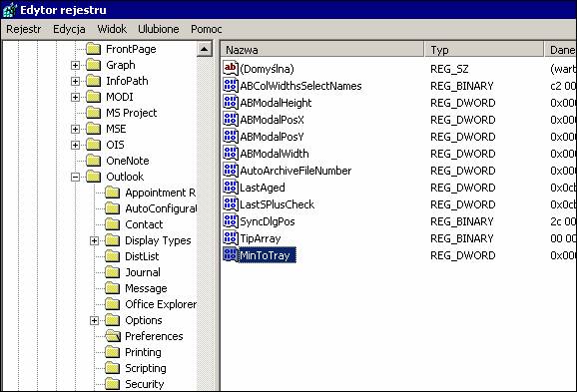
Task: Click the MS Project folder icon
Action: (x=94, y=113)
